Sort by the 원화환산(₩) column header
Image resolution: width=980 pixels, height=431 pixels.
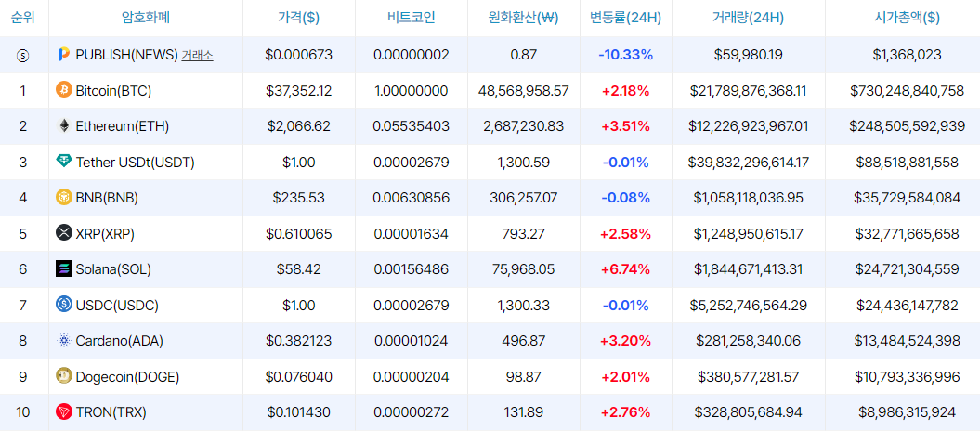click(x=524, y=18)
